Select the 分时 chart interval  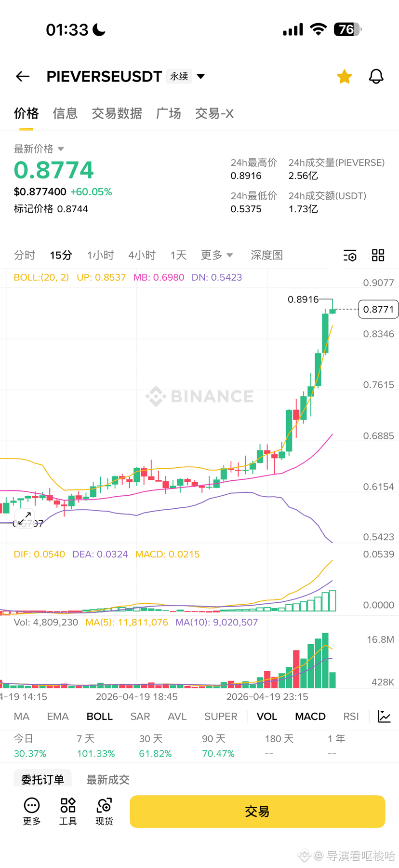point(25,255)
